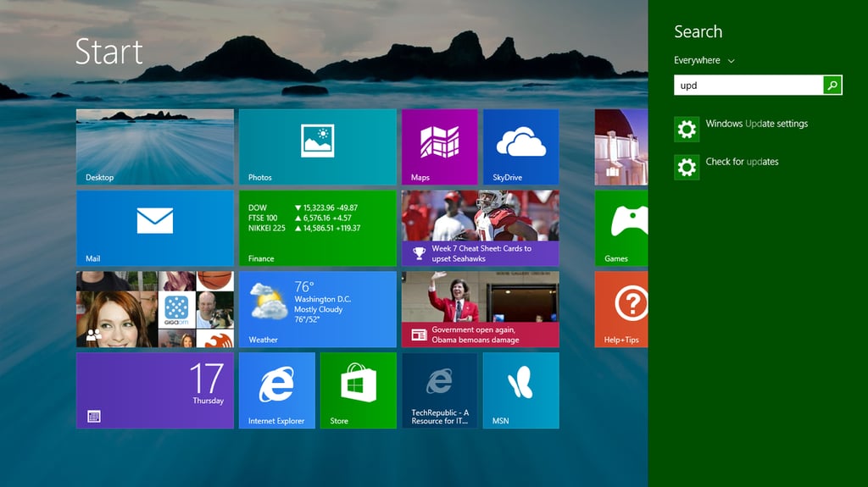Viewport: 868px width, 487px height.
Task: Launch the Games controller tile
Action: click(x=621, y=228)
